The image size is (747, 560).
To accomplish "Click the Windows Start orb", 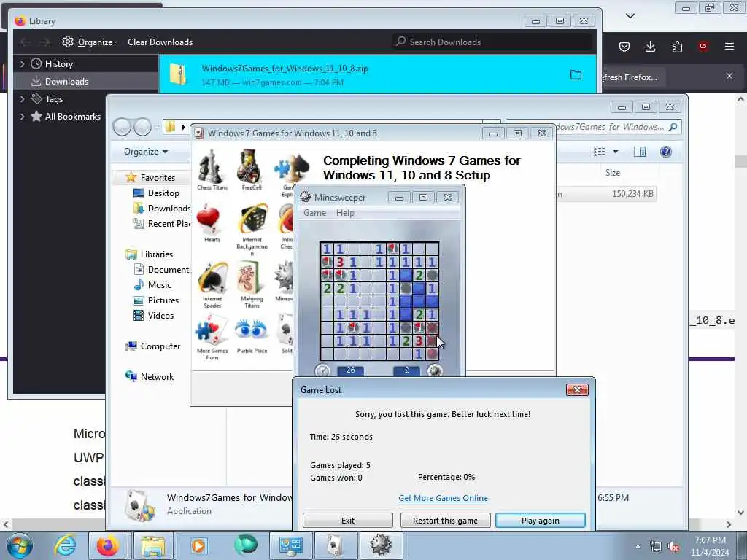I will tap(20, 545).
